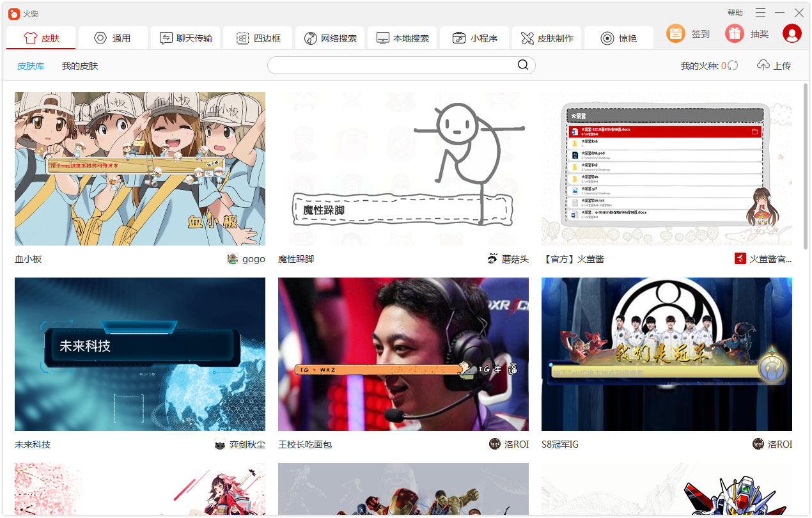Viewport: 812px width, 518px height.
Task: Select the 【官方】火萤酱 skin thumbnail
Action: (x=667, y=169)
